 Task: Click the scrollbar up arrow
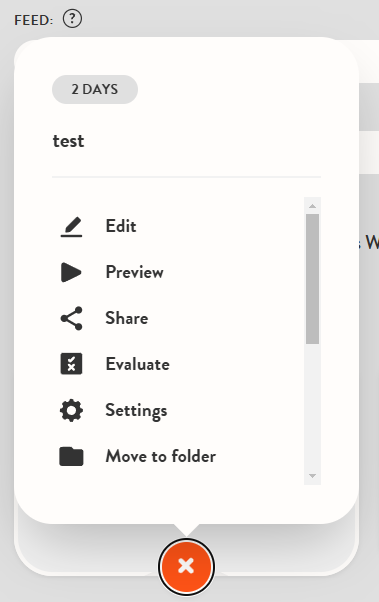[x=313, y=206]
